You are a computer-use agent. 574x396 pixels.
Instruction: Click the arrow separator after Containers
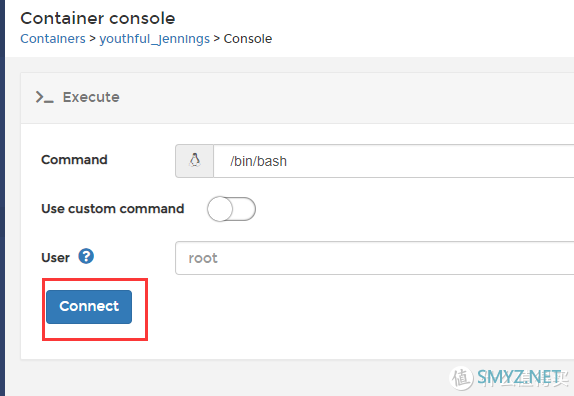pyautogui.click(x=92, y=38)
